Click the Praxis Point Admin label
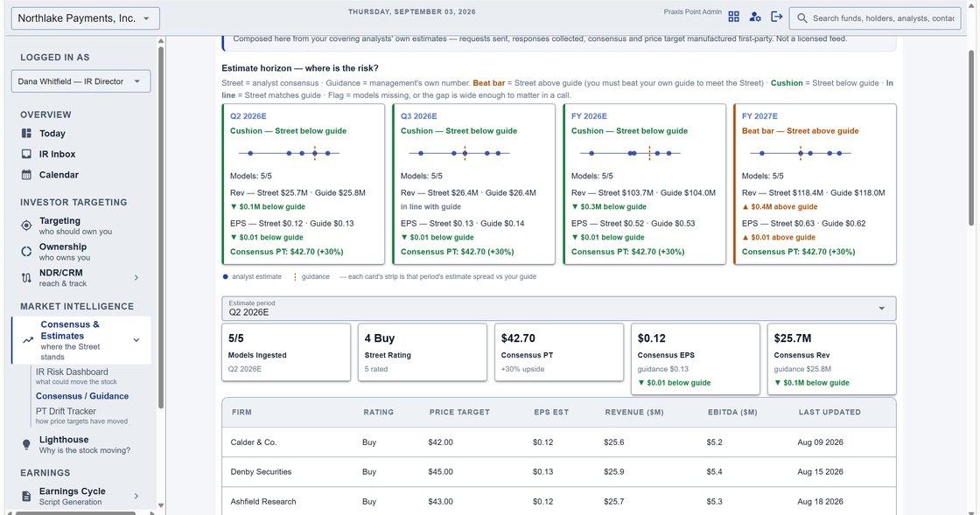 coord(692,12)
